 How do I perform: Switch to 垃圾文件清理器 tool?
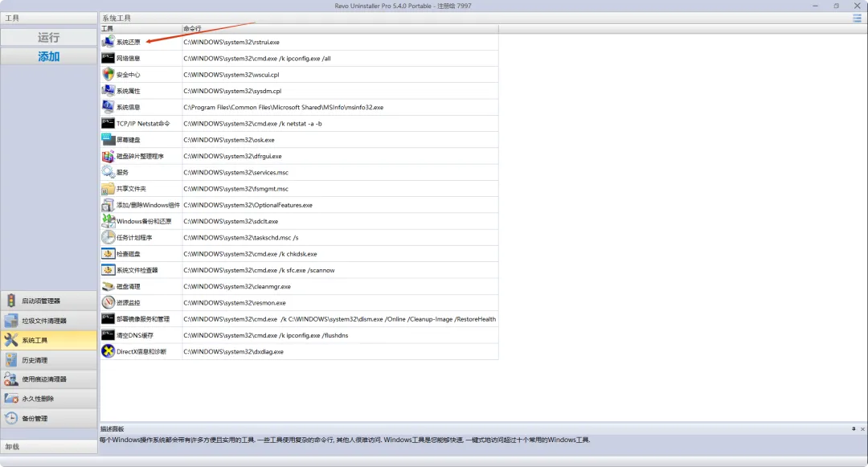coord(48,321)
